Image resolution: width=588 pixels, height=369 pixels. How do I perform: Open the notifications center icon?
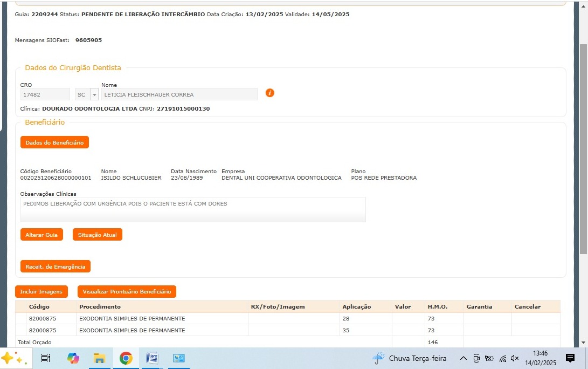(x=570, y=358)
